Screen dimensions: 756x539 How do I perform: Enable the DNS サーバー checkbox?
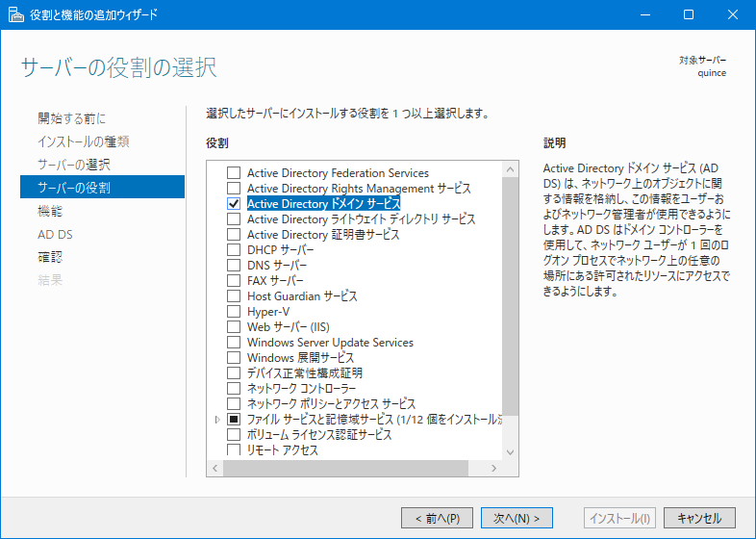click(x=234, y=266)
